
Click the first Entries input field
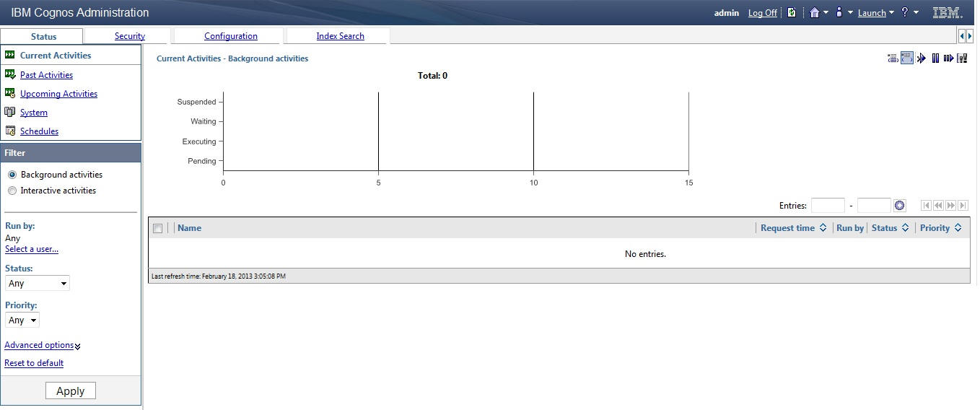(828, 206)
